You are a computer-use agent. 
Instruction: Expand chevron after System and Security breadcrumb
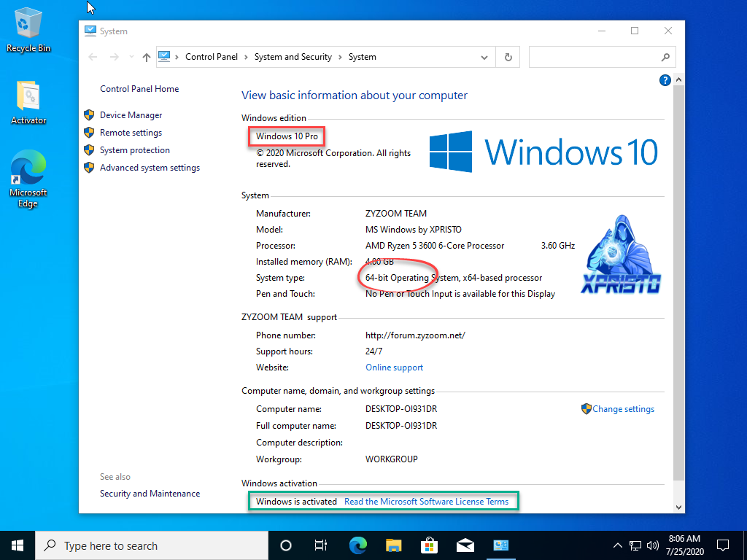[340, 57]
